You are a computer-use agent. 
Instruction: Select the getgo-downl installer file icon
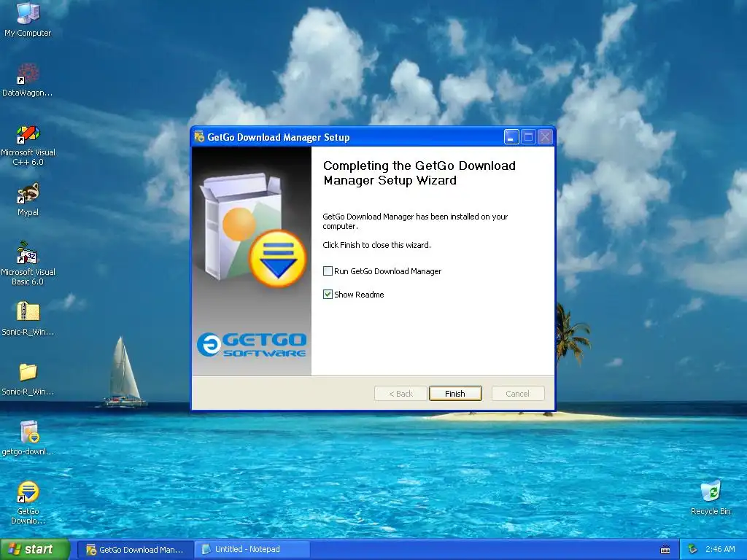28,438
